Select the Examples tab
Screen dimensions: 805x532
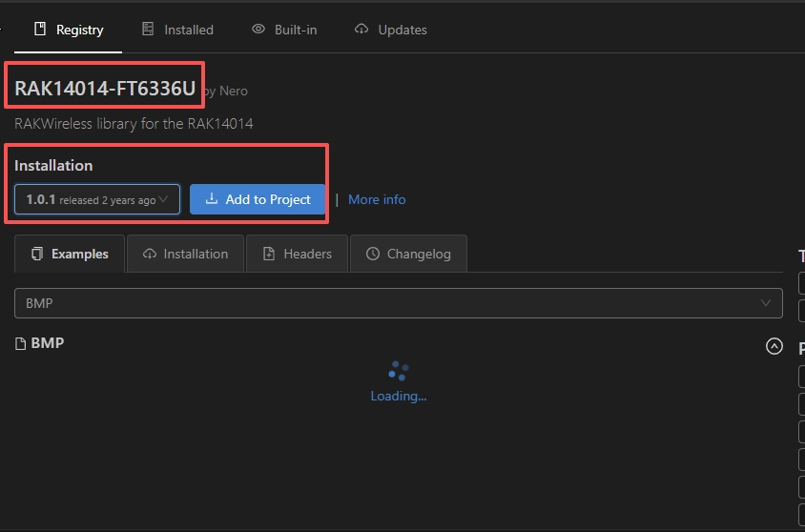point(70,254)
